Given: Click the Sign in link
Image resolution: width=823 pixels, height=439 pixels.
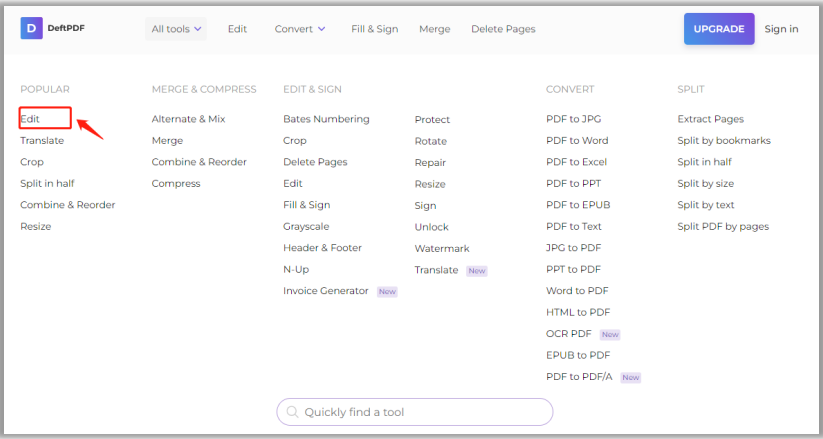Looking at the screenshot, I should tap(781, 29).
